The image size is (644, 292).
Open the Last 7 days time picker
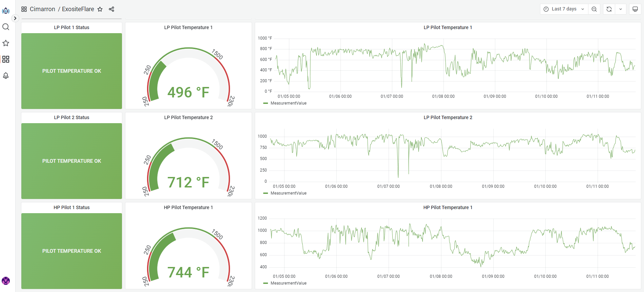[564, 9]
